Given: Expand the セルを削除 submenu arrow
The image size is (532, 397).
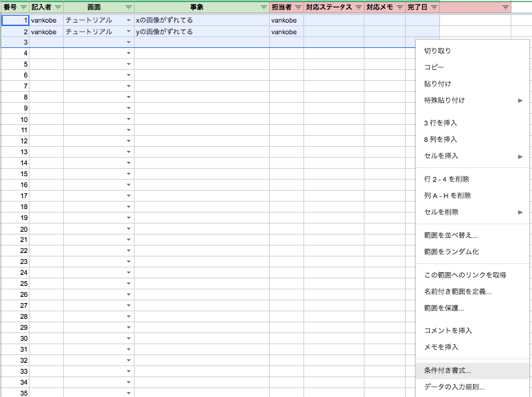Looking at the screenshot, I should (520, 213).
